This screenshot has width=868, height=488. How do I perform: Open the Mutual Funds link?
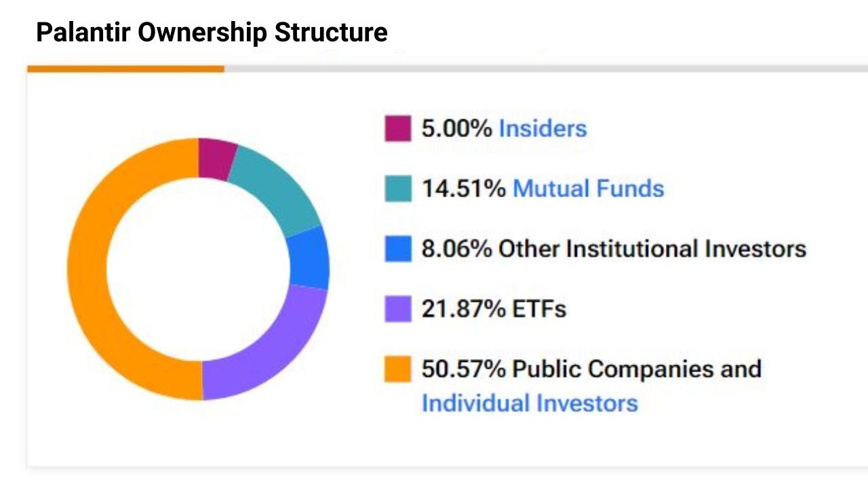588,188
